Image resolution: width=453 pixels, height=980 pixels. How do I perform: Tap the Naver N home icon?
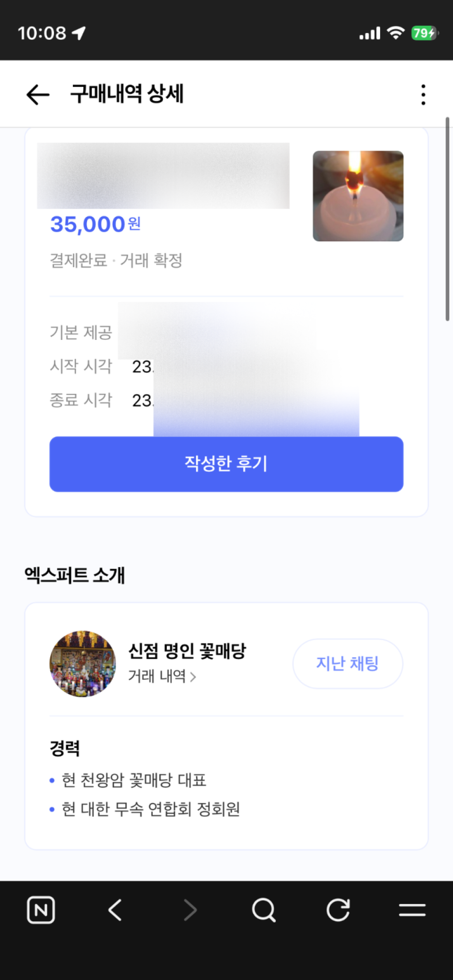coord(41,910)
